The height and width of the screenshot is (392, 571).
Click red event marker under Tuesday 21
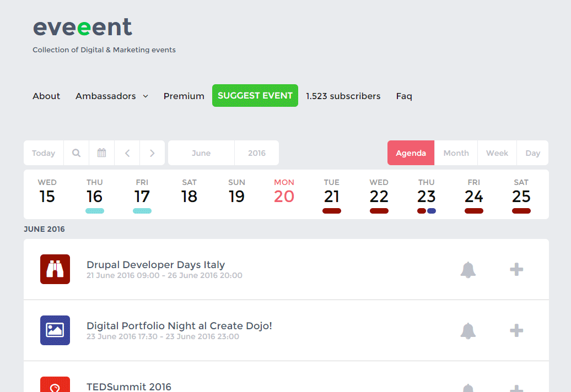point(332,211)
